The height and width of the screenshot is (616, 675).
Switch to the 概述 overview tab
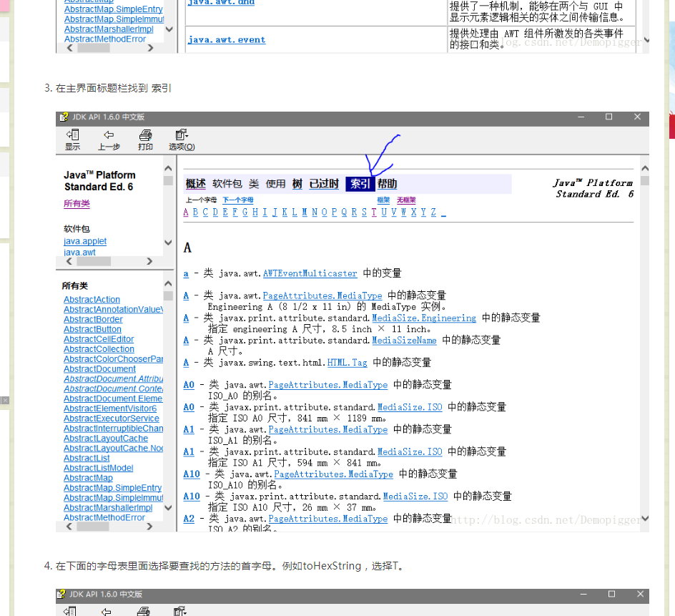pos(195,184)
